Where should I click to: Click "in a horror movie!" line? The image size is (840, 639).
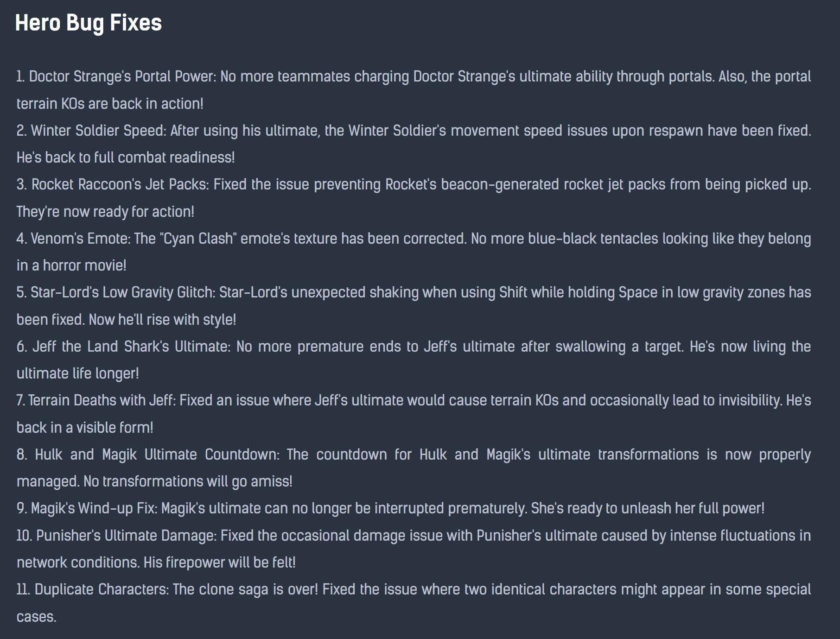click(71, 266)
